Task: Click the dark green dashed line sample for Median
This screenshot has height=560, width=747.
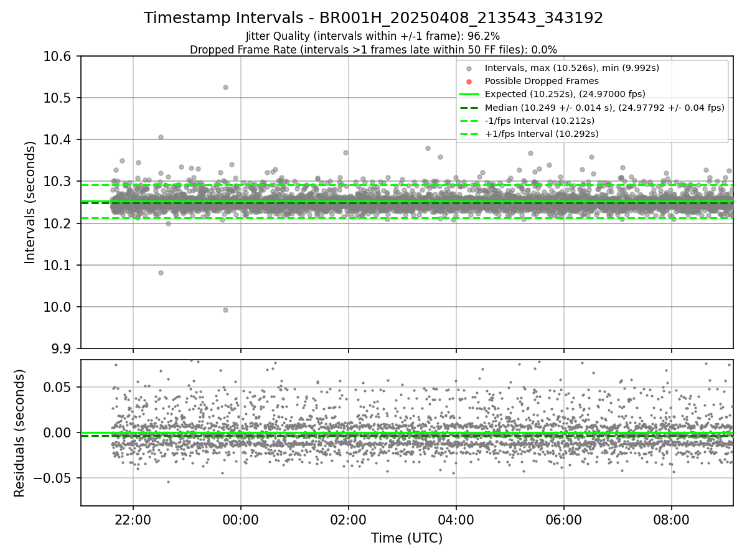Action: coord(469,108)
